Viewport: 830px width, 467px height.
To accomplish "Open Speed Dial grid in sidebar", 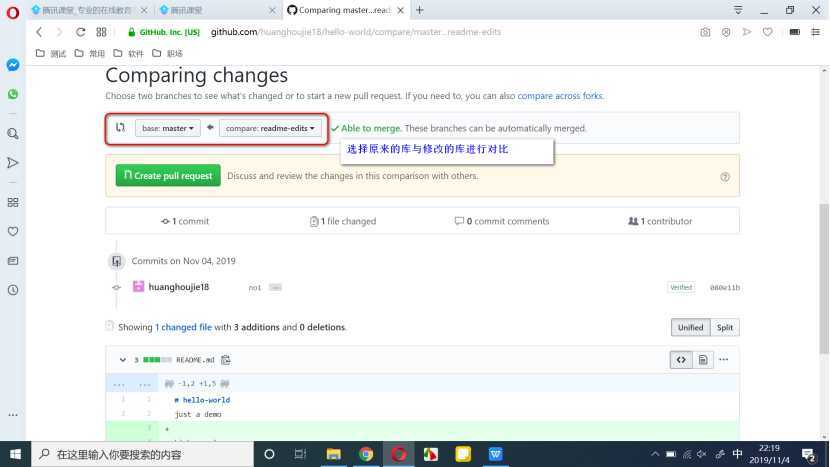I will tap(13, 202).
